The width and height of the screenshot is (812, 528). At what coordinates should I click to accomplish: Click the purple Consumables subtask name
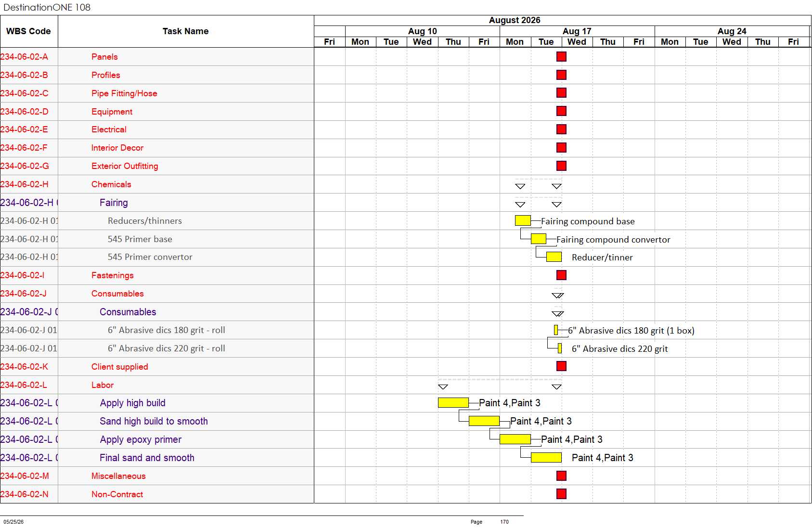click(128, 312)
